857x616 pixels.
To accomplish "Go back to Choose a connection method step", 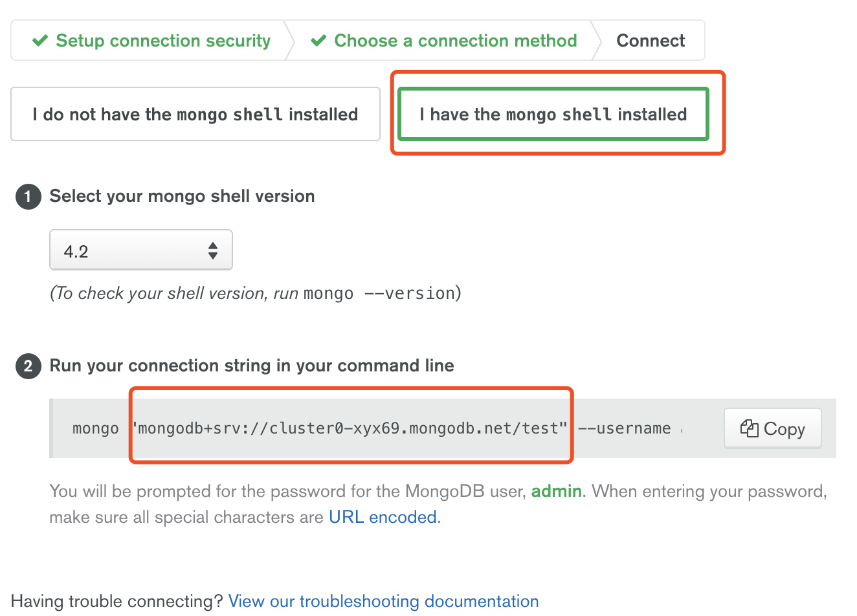I will (455, 41).
